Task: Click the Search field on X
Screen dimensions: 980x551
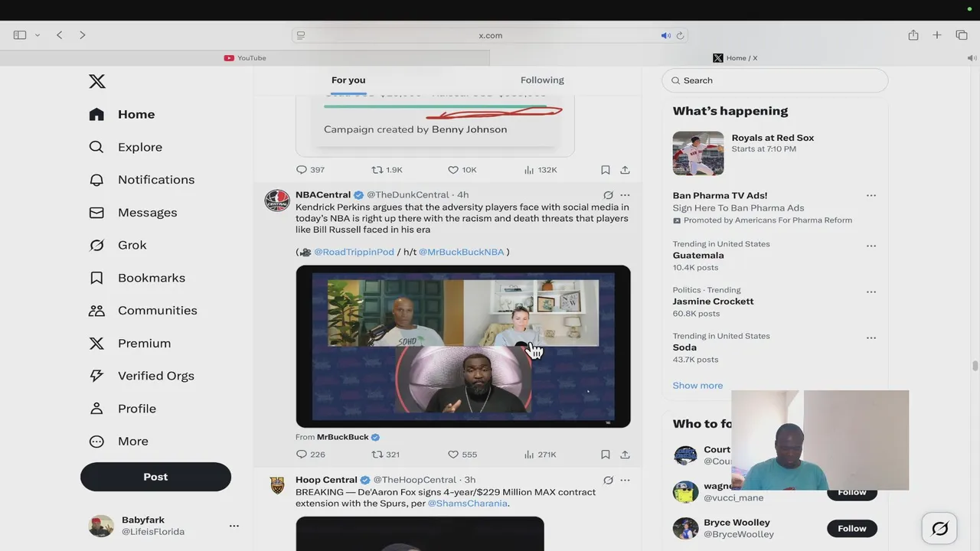Action: tap(775, 80)
